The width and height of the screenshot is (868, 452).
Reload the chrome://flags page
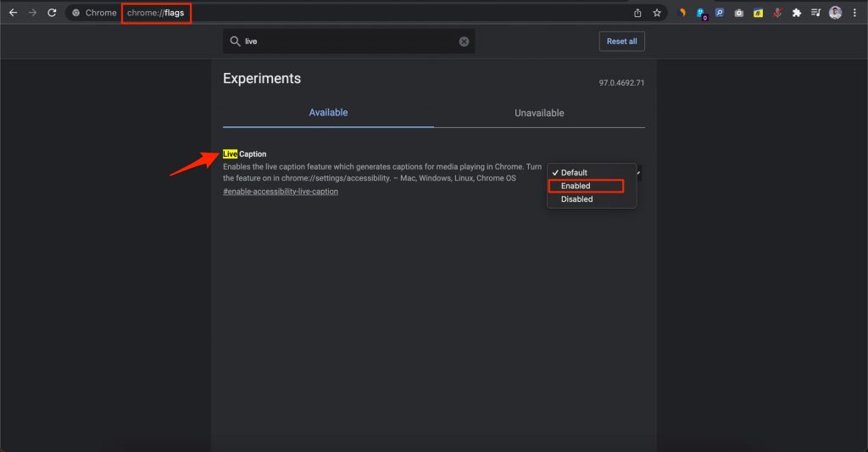tap(52, 13)
